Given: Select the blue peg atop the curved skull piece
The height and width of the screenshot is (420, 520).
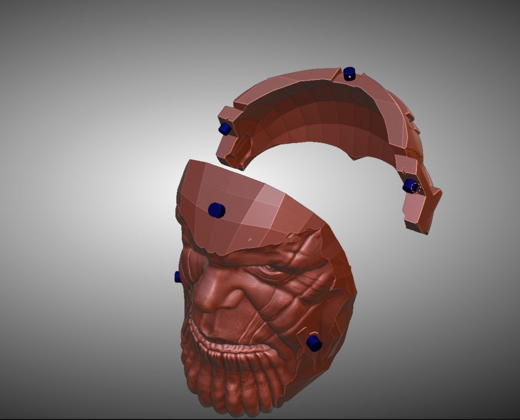Looking at the screenshot, I should [x=349, y=74].
